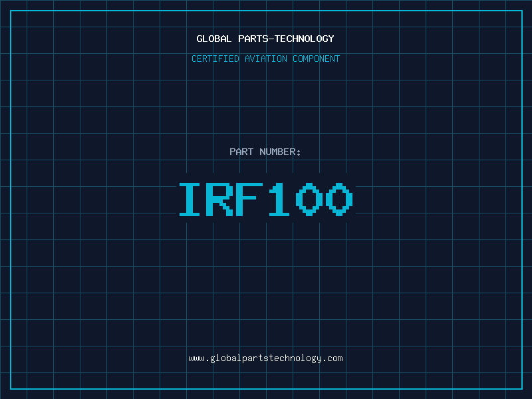Click the last zero in IRF100
The image size is (532, 399).
340,199
